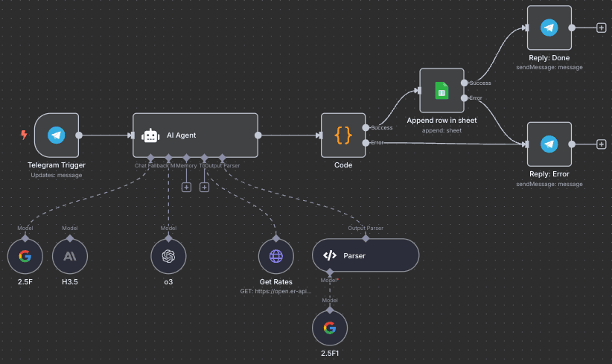Add a Tool sub-node to AI Agent
Image resolution: width=612 pixels, height=364 pixels.
tap(204, 188)
